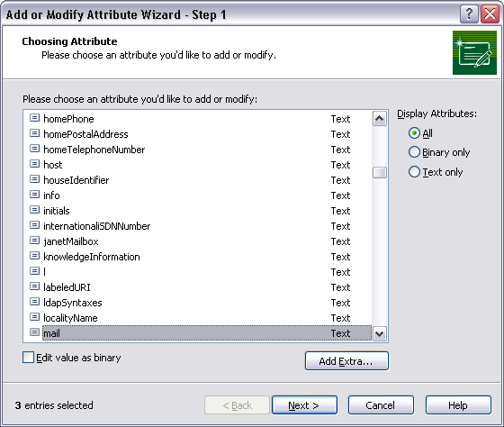
Task: Select homePostalAddress in the attribute list
Action: (197, 134)
